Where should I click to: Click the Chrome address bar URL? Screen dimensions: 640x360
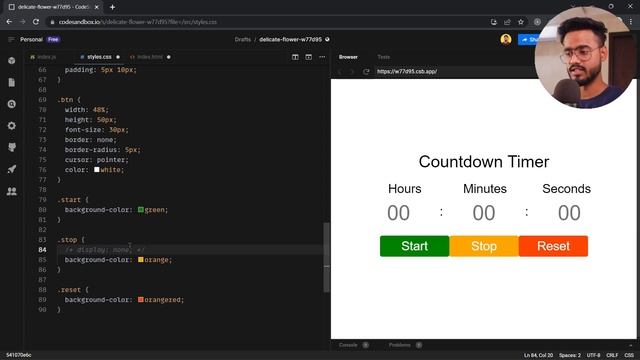pyautogui.click(x=138, y=22)
